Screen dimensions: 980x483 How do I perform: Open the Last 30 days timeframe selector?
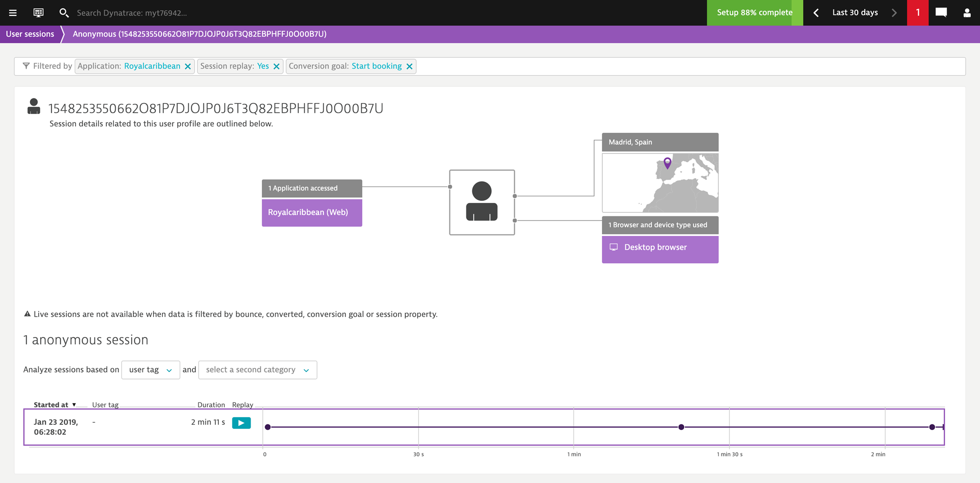[x=854, y=13]
